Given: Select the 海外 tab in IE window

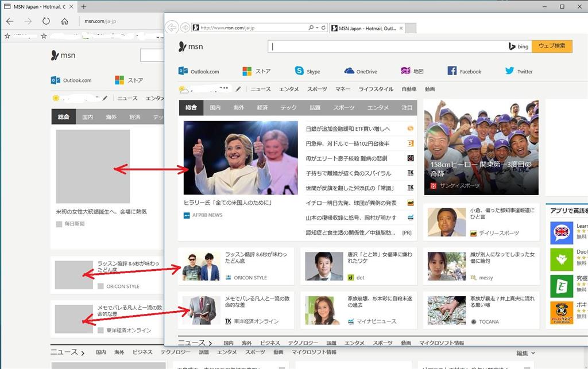Looking at the screenshot, I should tap(238, 107).
